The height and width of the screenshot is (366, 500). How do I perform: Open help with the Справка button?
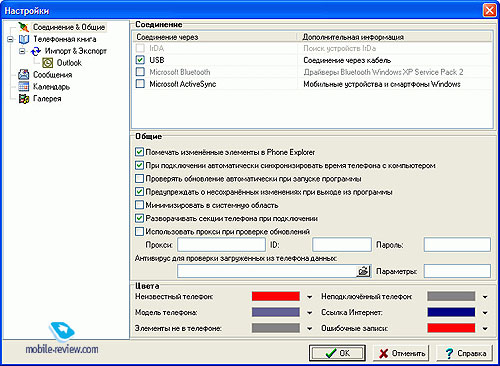click(x=465, y=353)
